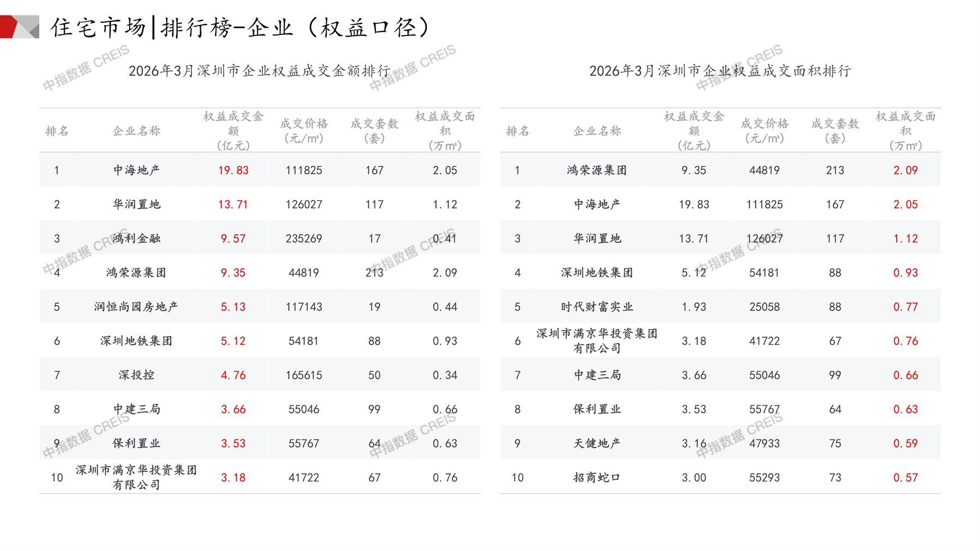Click the red area value 0.57
The image size is (980, 551).
pos(905,477)
